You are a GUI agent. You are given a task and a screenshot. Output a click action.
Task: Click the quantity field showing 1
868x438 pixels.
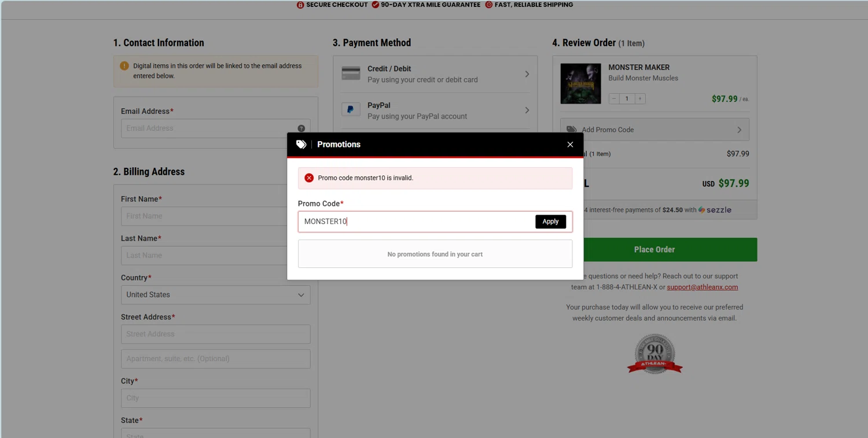[627, 99]
